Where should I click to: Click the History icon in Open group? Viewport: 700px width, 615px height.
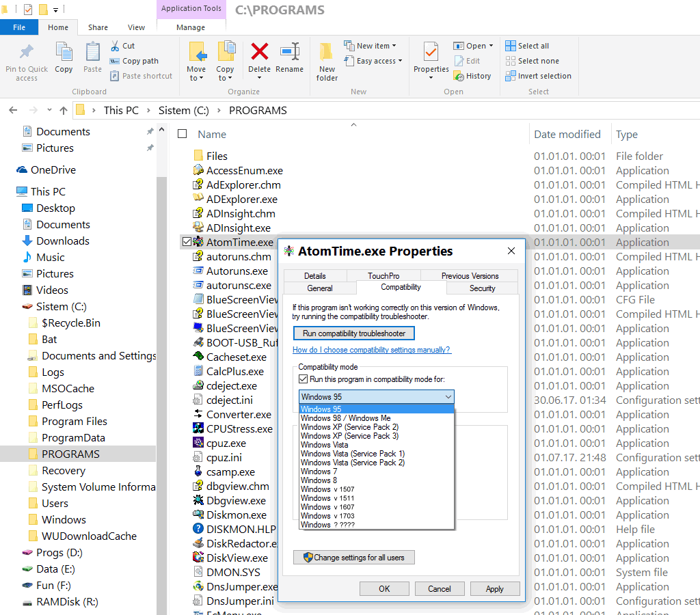pos(459,77)
